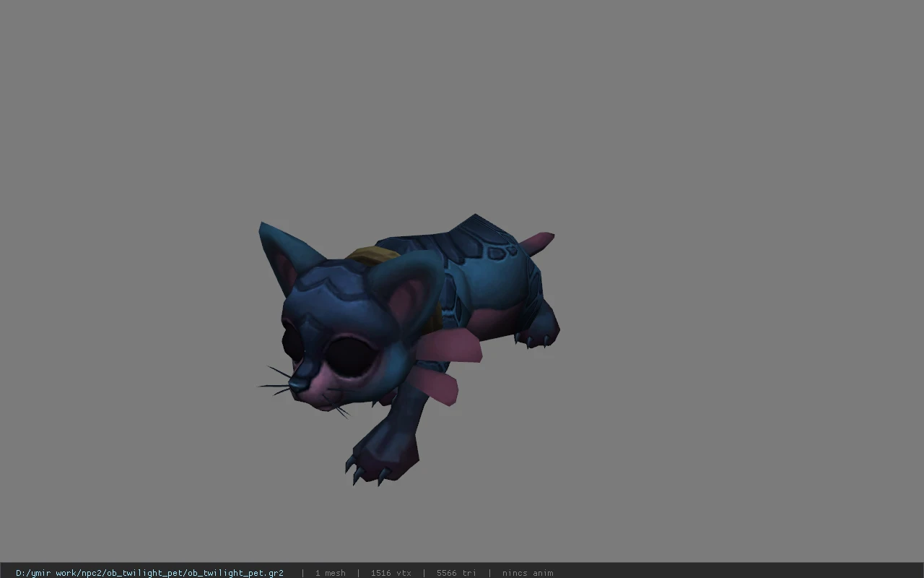Click the "5566 tri" triangle count
924x578 pixels.
456,573
